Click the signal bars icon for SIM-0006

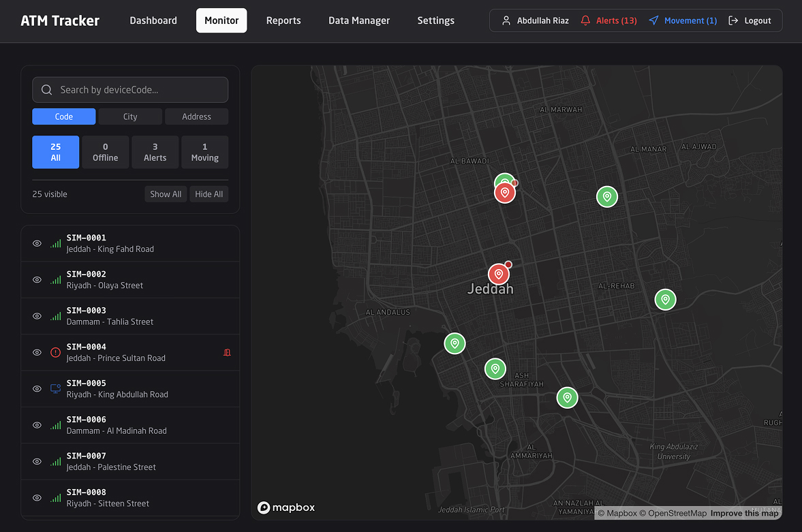56,425
